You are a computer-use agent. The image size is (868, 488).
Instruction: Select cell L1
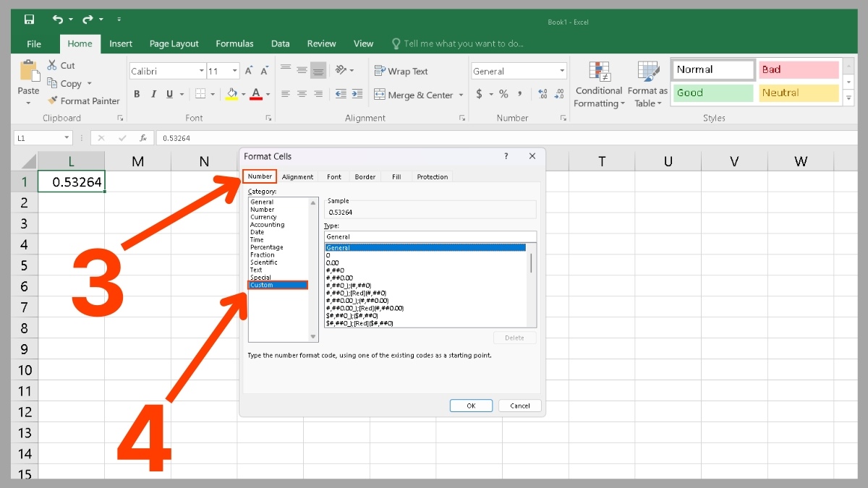[x=71, y=182]
